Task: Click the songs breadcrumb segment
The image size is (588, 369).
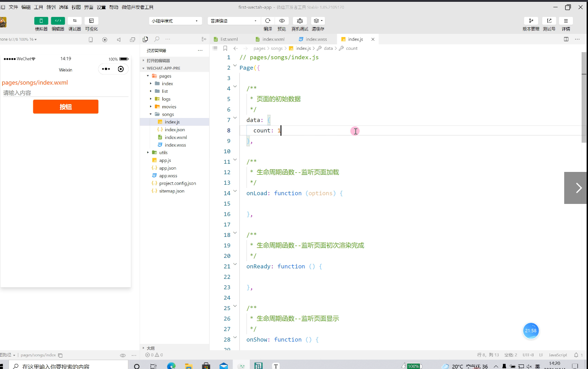Action: pyautogui.click(x=277, y=48)
